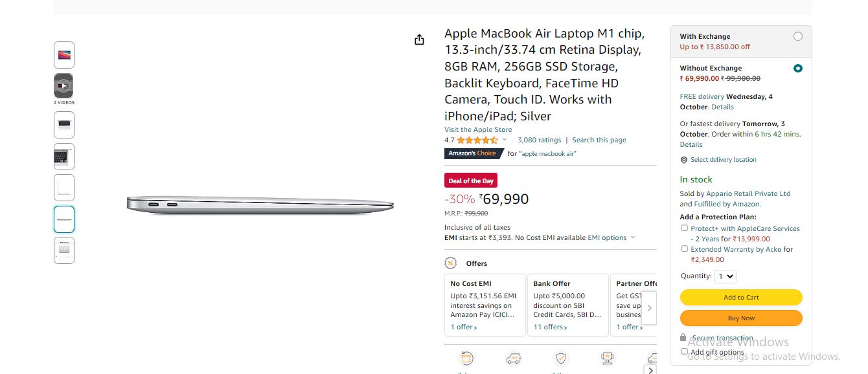Select the With Exchange radio option
The image size is (868, 374).
(797, 36)
